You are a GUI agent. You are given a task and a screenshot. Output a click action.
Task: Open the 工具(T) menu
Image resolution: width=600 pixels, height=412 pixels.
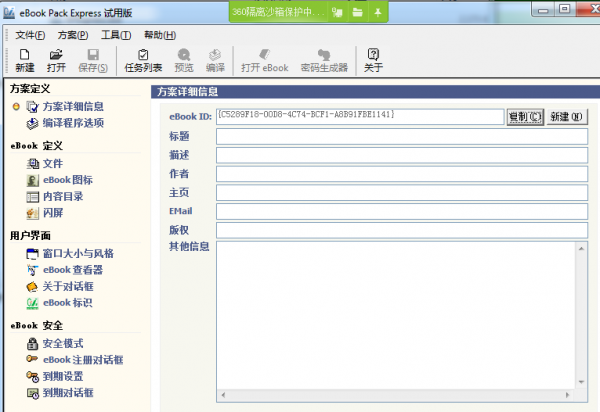116,35
